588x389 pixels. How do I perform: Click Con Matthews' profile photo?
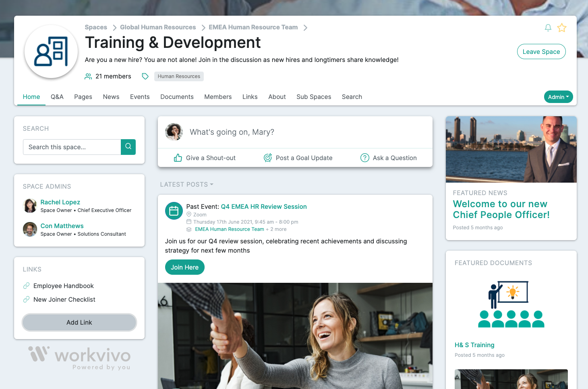pyautogui.click(x=30, y=229)
